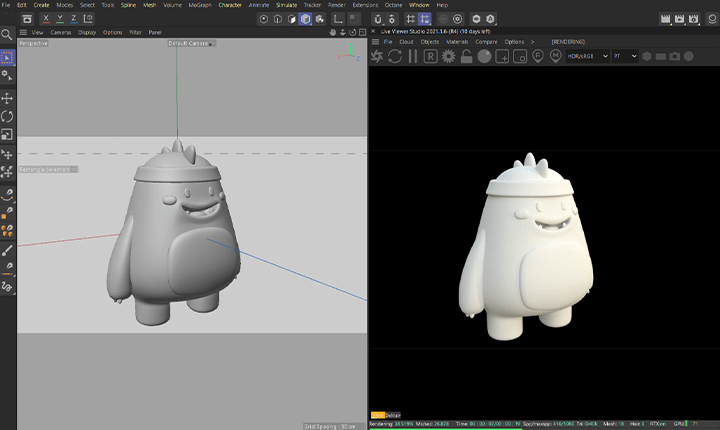
Task: Click the camera snapshot icon in Live Viewer
Action: (x=675, y=56)
